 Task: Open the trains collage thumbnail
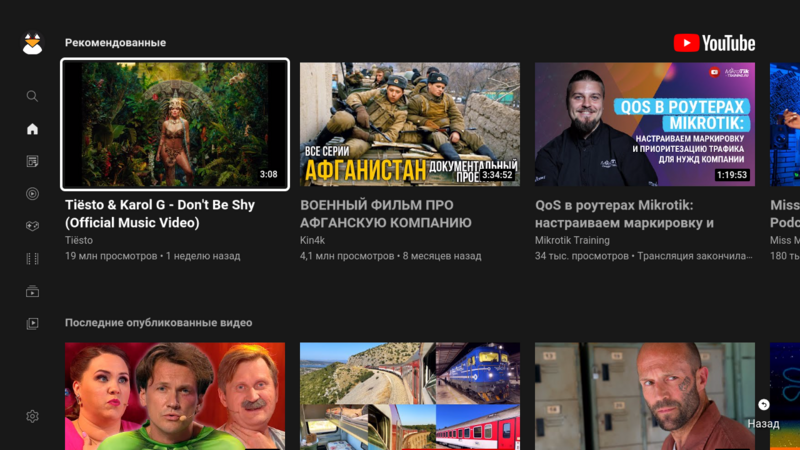click(410, 396)
